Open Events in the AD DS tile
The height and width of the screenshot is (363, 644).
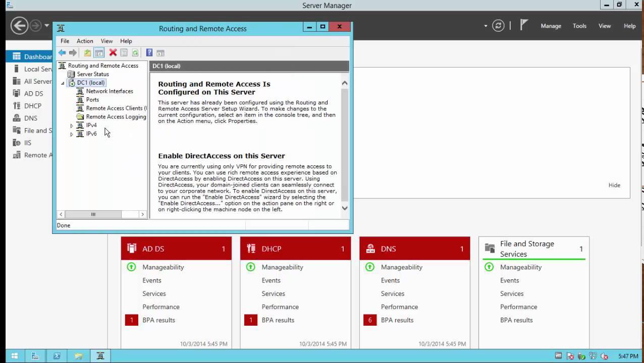click(x=152, y=280)
